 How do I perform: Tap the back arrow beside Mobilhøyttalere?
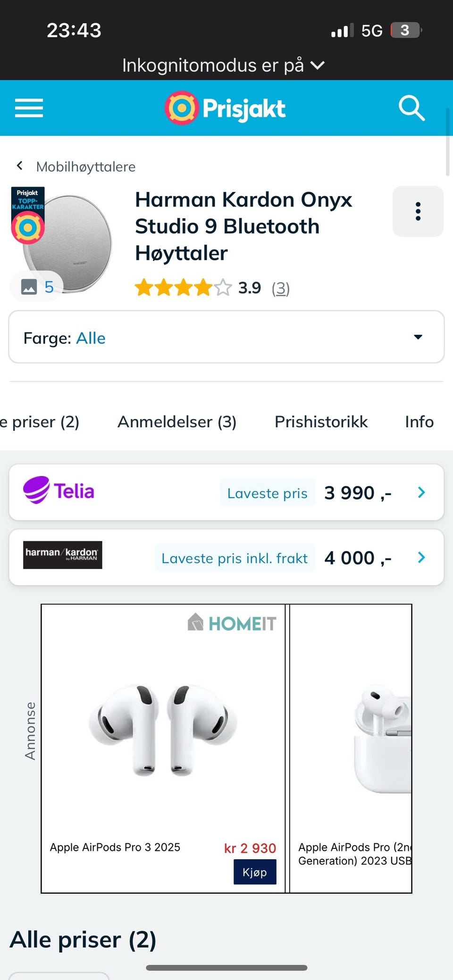(x=19, y=166)
